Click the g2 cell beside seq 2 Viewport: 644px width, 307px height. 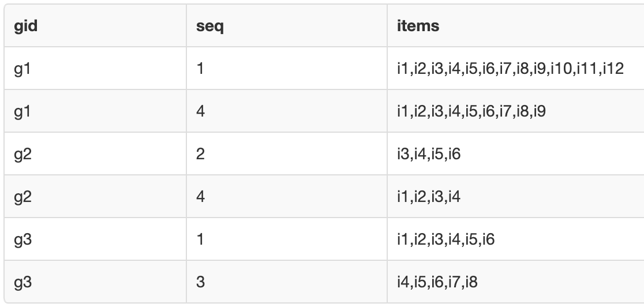pos(23,155)
